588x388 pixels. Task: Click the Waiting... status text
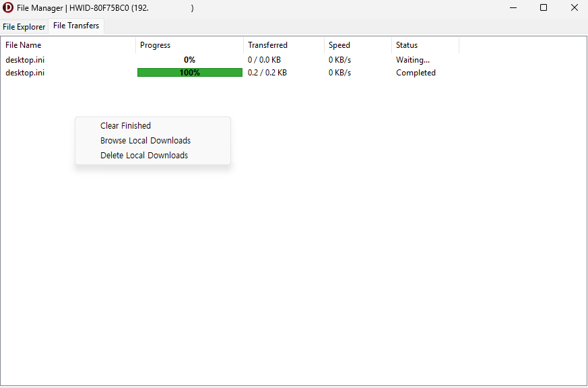[x=413, y=59]
